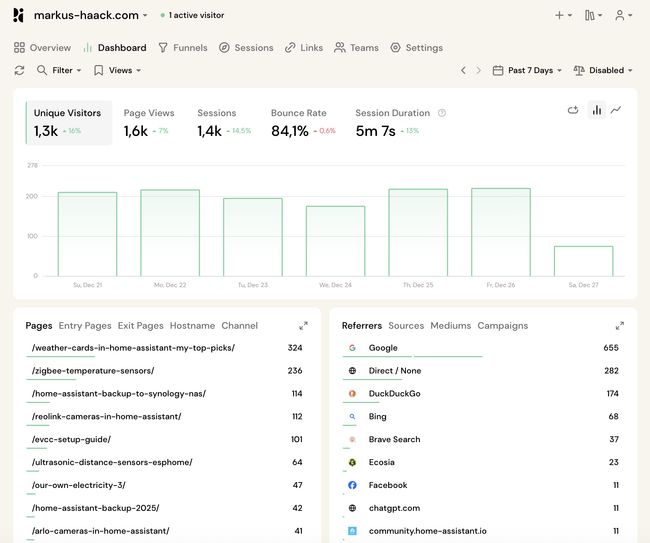Switch to Exit Pages tab
The width and height of the screenshot is (650, 543).
[x=141, y=326]
